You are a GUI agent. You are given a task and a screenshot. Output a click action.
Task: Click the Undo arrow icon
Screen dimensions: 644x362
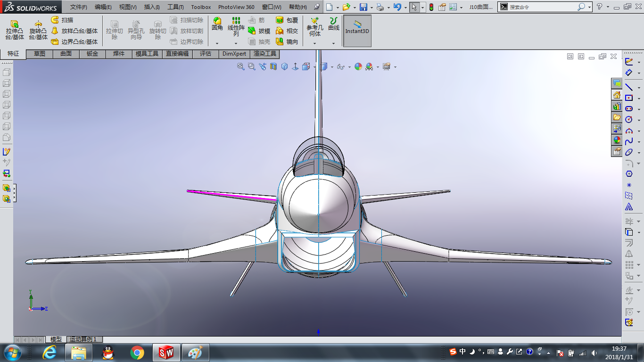[x=397, y=7]
